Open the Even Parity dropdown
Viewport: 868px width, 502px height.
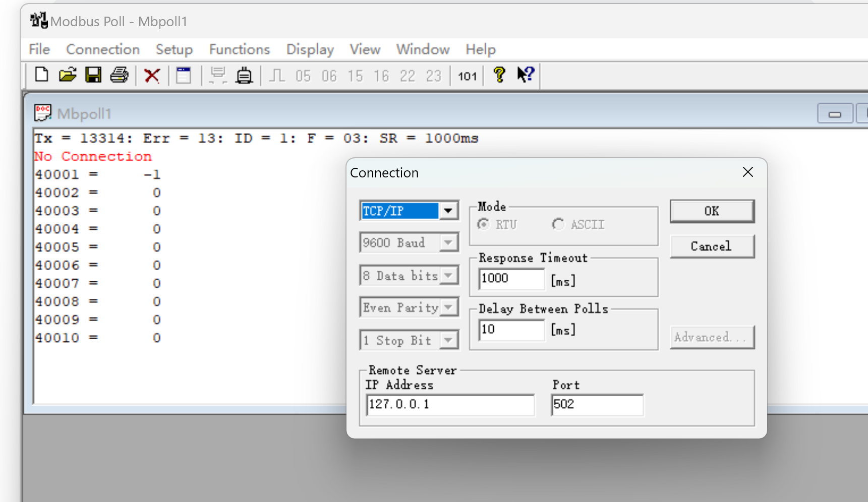(448, 307)
